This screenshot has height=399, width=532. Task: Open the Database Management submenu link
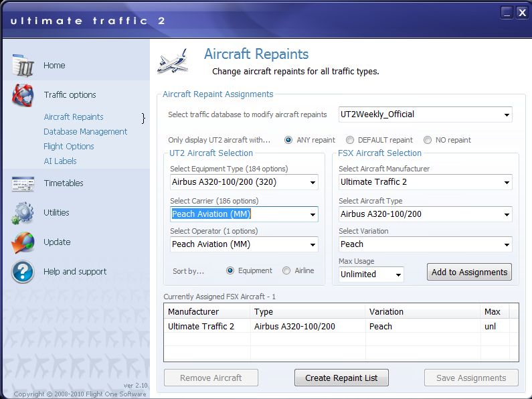tap(86, 132)
